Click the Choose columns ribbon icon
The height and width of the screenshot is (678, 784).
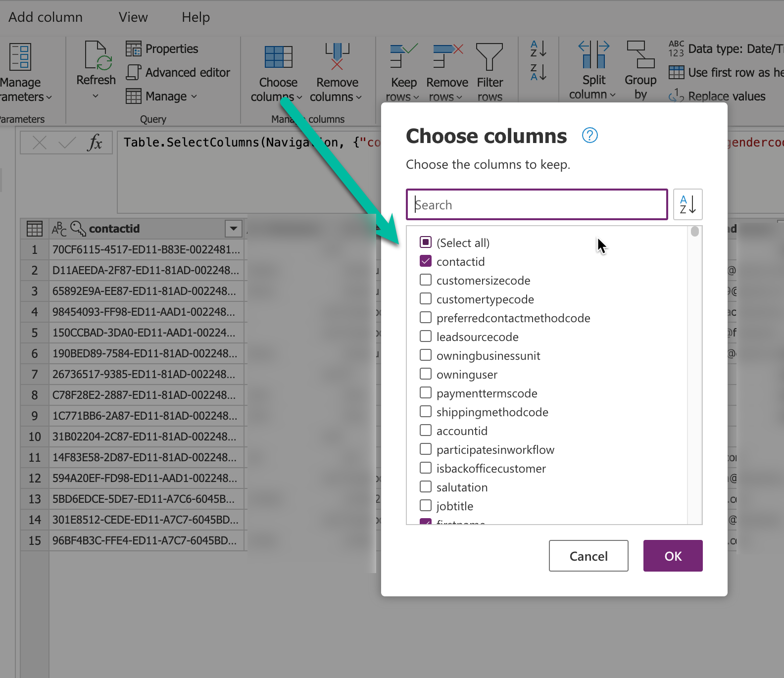[x=278, y=57]
